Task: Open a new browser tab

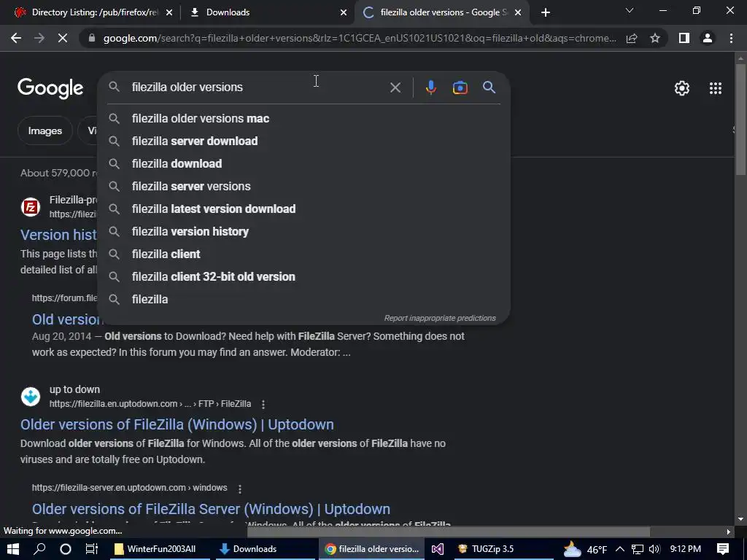Action: (x=546, y=12)
